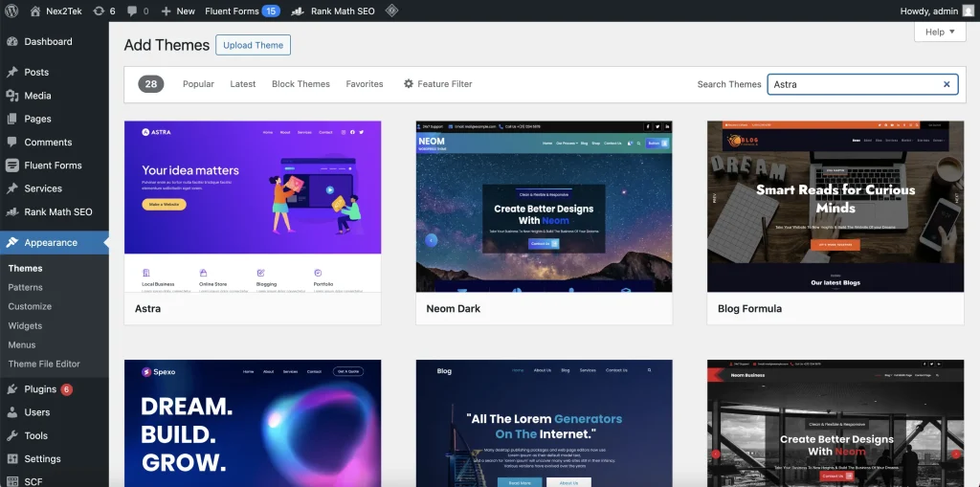980x487 pixels.
Task: Click the Rank Math SEO sidebar icon
Action: point(11,212)
